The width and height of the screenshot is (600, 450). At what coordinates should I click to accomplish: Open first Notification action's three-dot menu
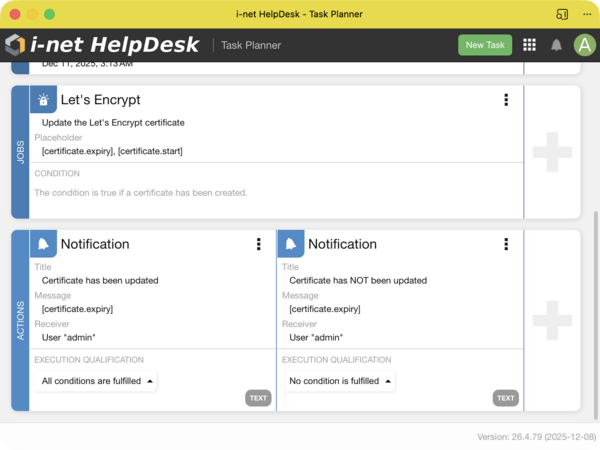click(259, 244)
